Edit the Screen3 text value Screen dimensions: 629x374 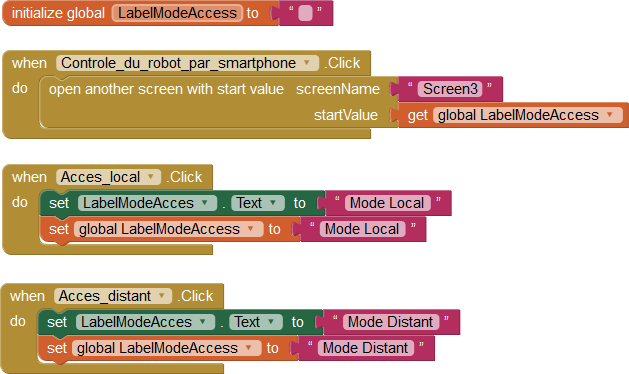coord(450,89)
